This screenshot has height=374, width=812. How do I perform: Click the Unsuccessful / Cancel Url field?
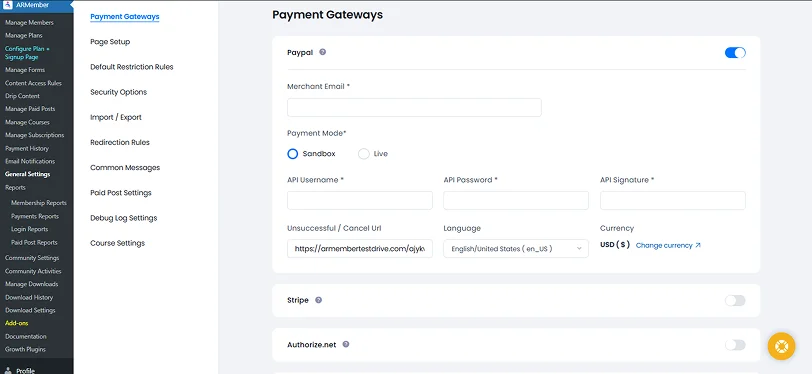[360, 249]
